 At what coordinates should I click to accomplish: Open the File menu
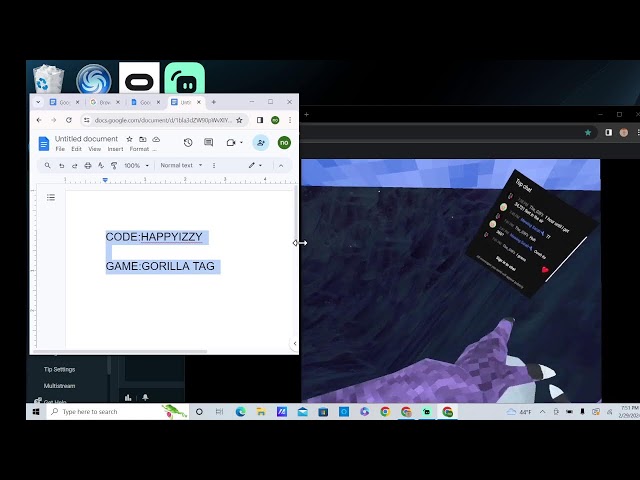click(x=60, y=149)
